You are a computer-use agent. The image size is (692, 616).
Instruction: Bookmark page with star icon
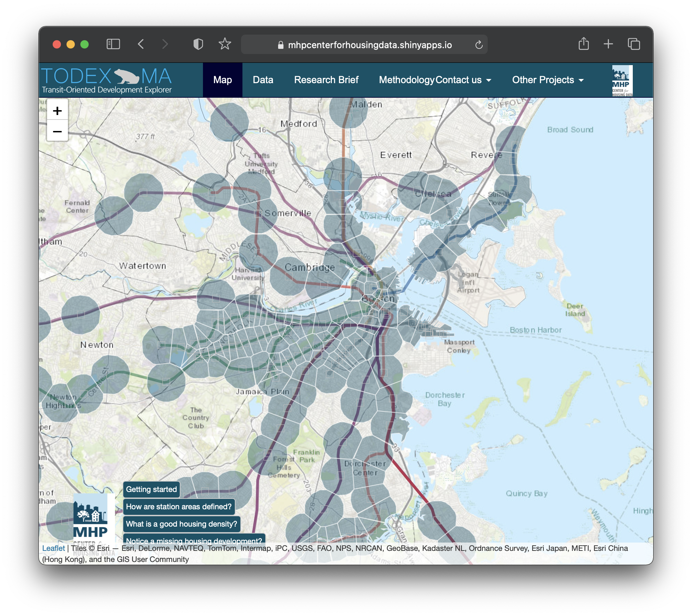pos(225,44)
